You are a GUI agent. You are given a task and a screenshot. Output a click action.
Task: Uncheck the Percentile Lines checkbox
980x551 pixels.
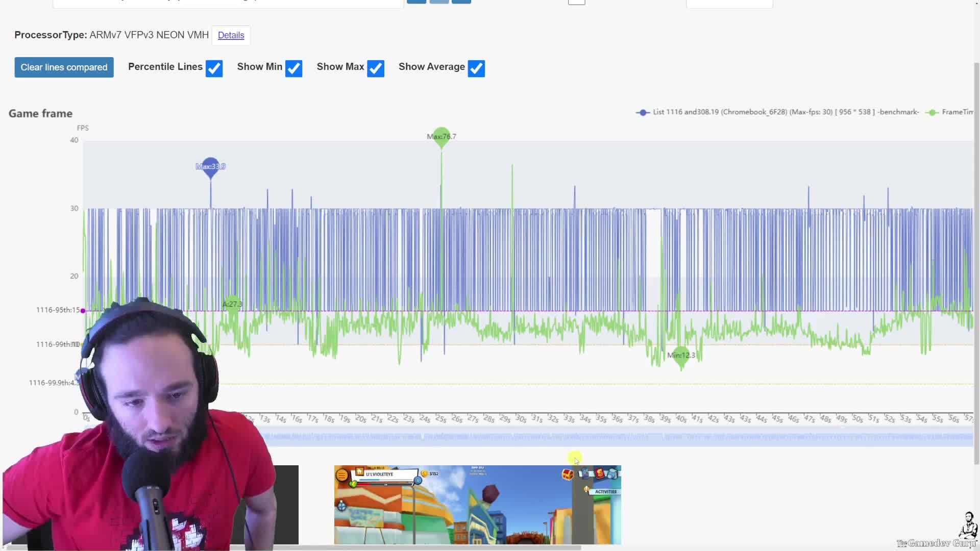pyautogui.click(x=214, y=68)
